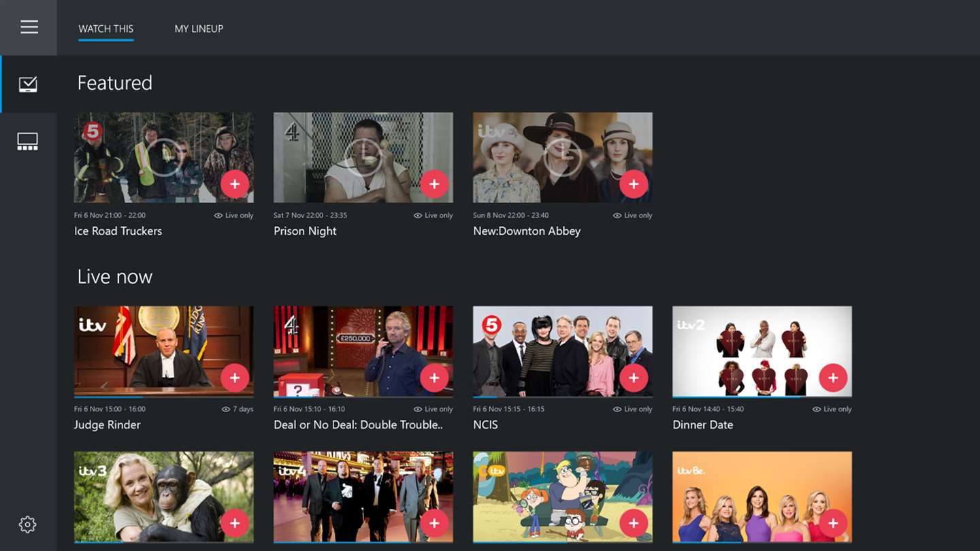Screen dimensions: 980x551
Task: Click '7 days' availability on Judge Rinder
Action: [x=238, y=410]
